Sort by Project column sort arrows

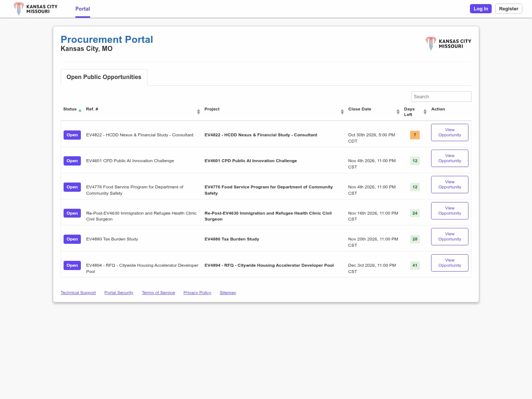pos(342,112)
